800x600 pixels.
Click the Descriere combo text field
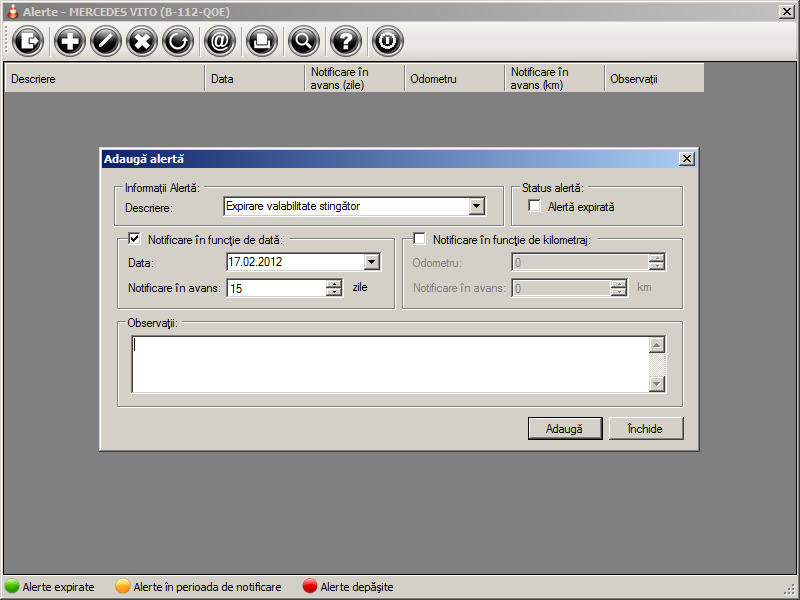coord(346,206)
